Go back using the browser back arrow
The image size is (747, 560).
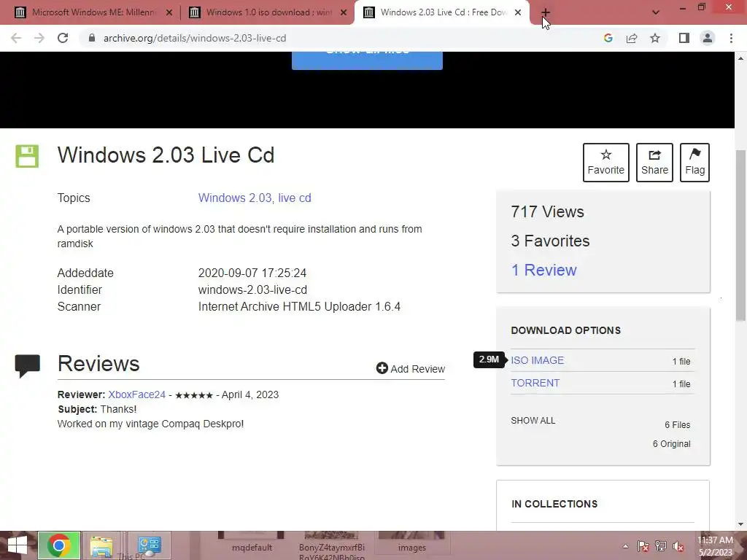point(16,38)
